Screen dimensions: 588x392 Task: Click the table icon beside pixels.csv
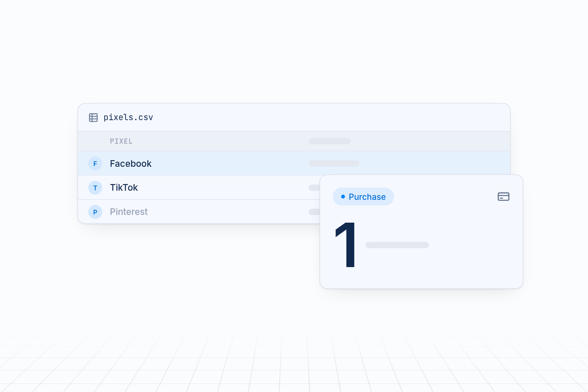pos(93,118)
